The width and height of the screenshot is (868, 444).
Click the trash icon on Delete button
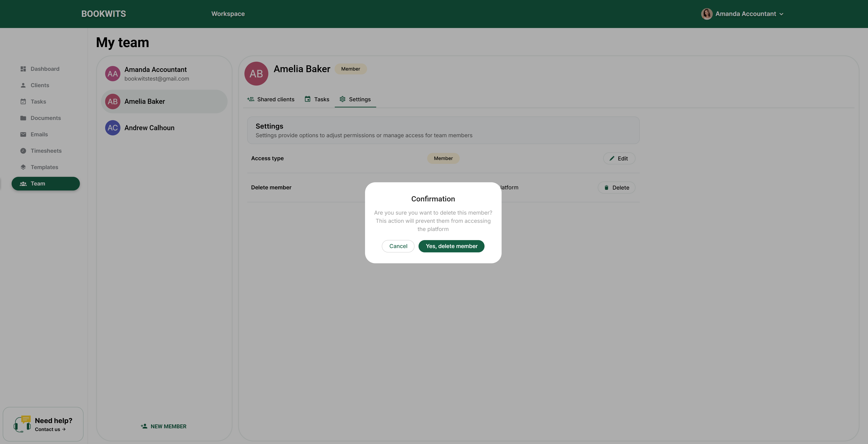coord(606,188)
